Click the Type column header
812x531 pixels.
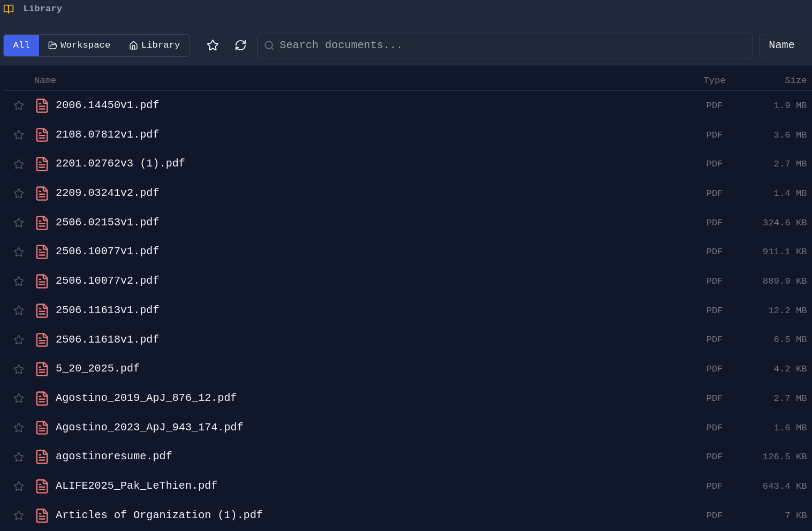[x=714, y=80]
